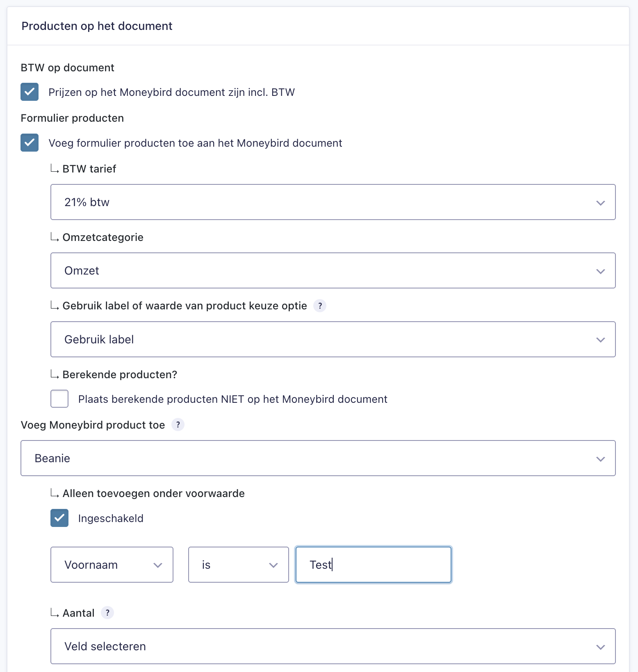The width and height of the screenshot is (638, 672).
Task: Open the Gebruik label dropdown
Action: (333, 339)
